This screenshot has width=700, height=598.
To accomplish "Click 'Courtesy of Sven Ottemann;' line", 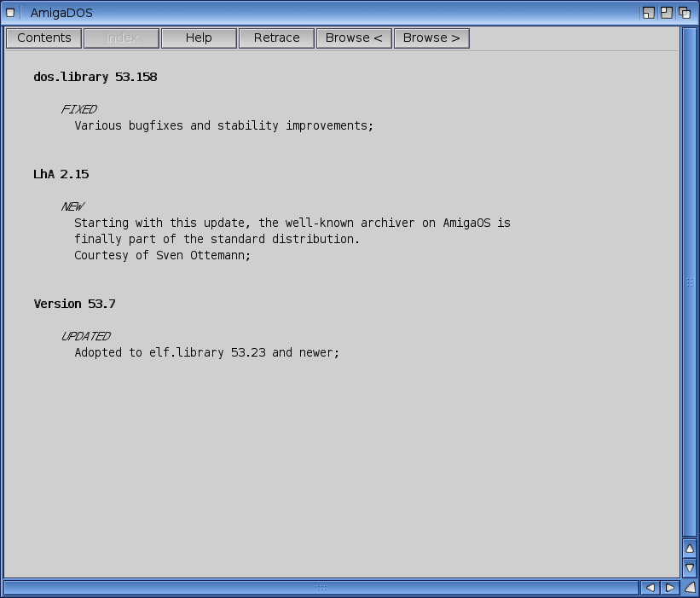I will tap(163, 255).
